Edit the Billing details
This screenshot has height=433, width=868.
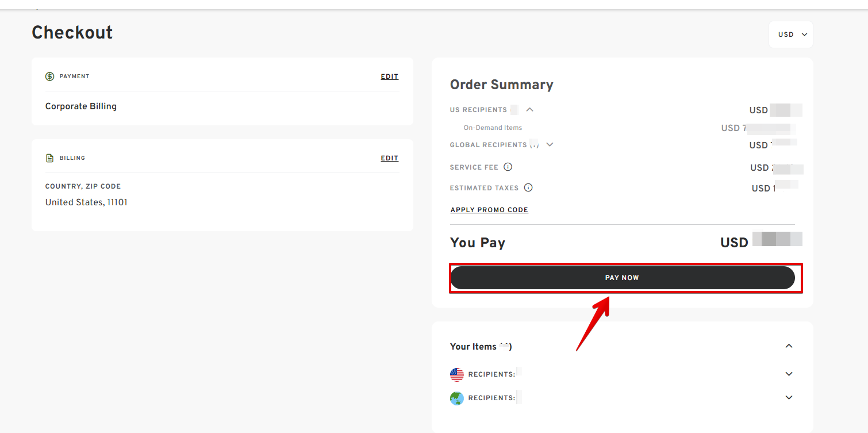pyautogui.click(x=389, y=158)
